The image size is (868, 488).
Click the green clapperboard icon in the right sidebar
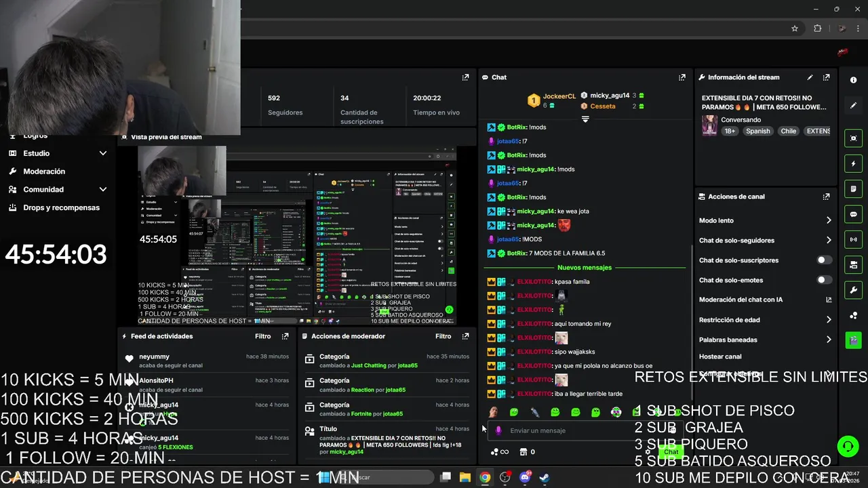pos(853,340)
